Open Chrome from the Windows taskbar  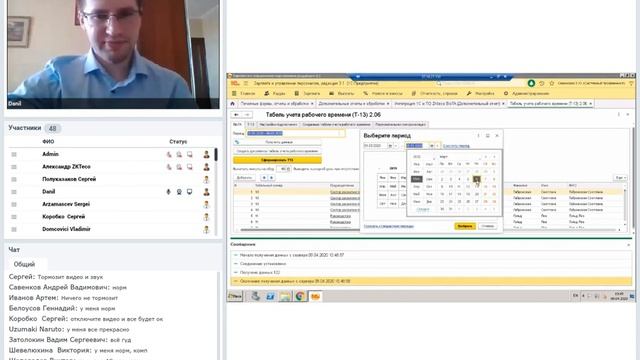pyautogui.click(x=300, y=296)
